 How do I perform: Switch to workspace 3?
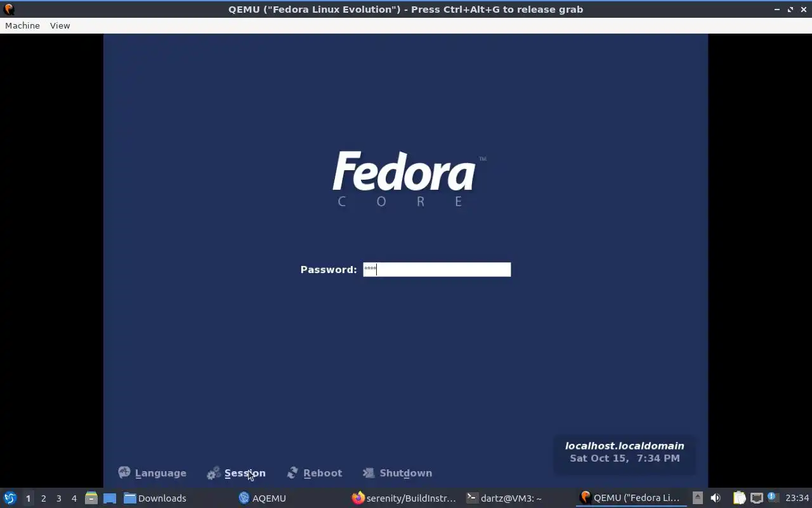coord(58,498)
